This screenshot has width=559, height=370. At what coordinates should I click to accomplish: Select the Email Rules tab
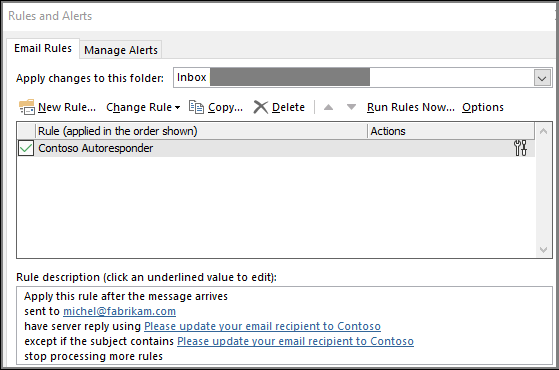pyautogui.click(x=43, y=48)
